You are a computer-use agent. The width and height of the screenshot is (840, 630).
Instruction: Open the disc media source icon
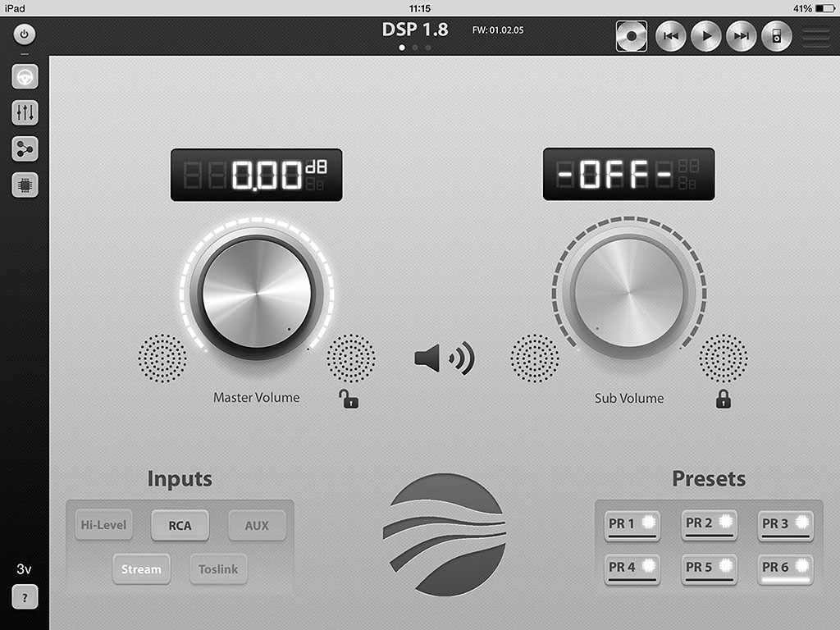632,36
